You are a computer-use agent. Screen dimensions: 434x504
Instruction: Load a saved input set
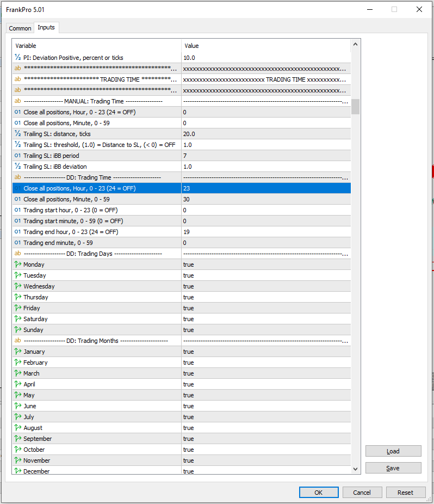tap(393, 451)
